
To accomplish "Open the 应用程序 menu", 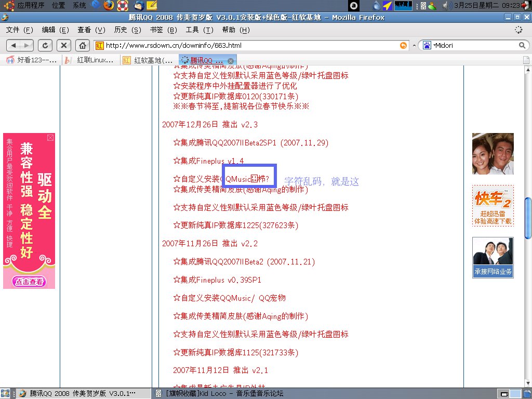I will 31,5.
